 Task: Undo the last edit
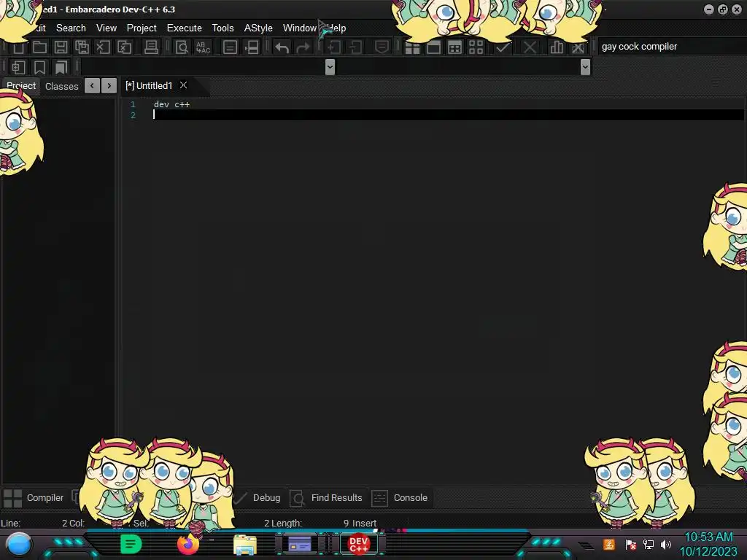[x=282, y=47]
